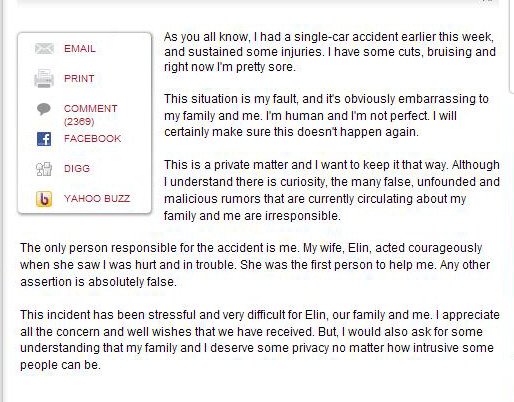Share via the YAHOO BUZZ link
This screenshot has width=514, height=402.
(97, 199)
